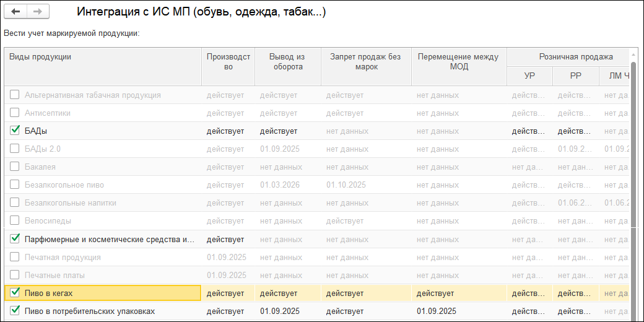The height and width of the screenshot is (322, 644).
Task: Disable the Пиво в кегах checkbox
Action: coord(15,292)
